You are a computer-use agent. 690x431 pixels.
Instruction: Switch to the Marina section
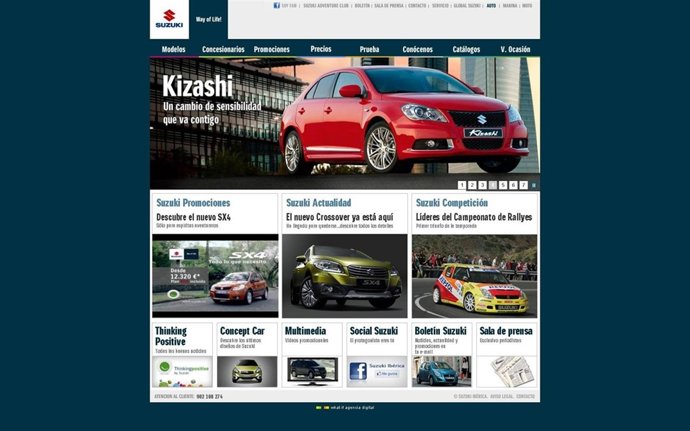coord(510,6)
